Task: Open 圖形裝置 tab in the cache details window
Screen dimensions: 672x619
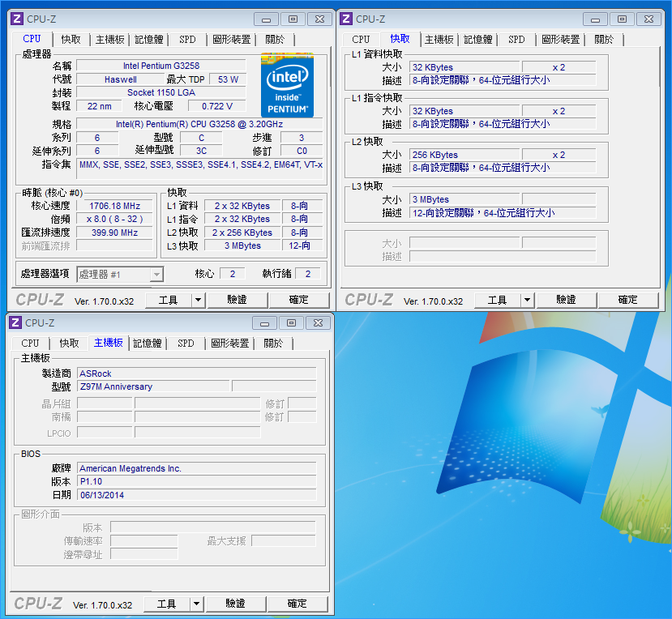Action: [x=561, y=40]
